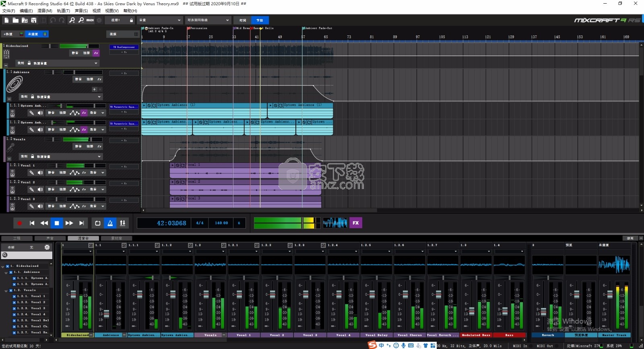The height and width of the screenshot is (349, 644).
Task: Adjust the Ambience mixer channel fader
Action: pyautogui.click(x=106, y=313)
